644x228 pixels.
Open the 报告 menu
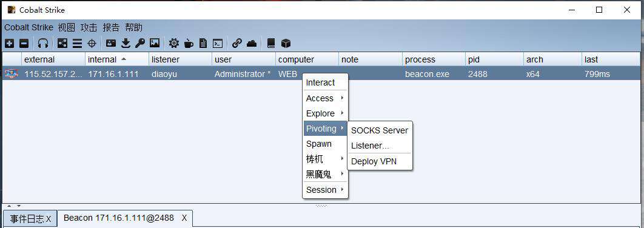(x=111, y=27)
